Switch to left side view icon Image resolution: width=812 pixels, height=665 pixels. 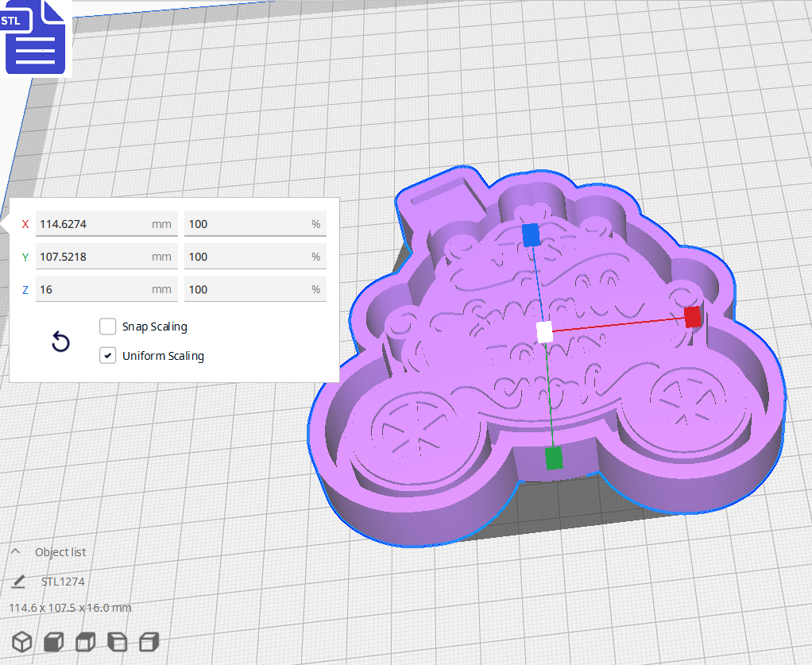[x=117, y=642]
